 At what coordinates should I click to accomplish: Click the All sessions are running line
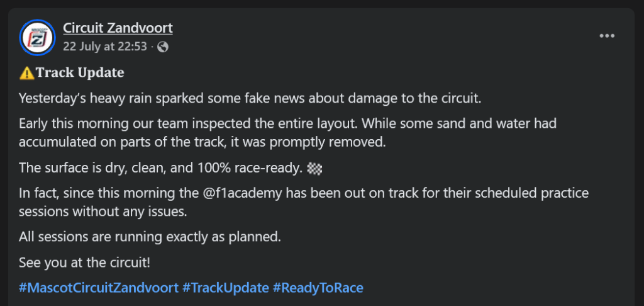pyautogui.click(x=150, y=237)
